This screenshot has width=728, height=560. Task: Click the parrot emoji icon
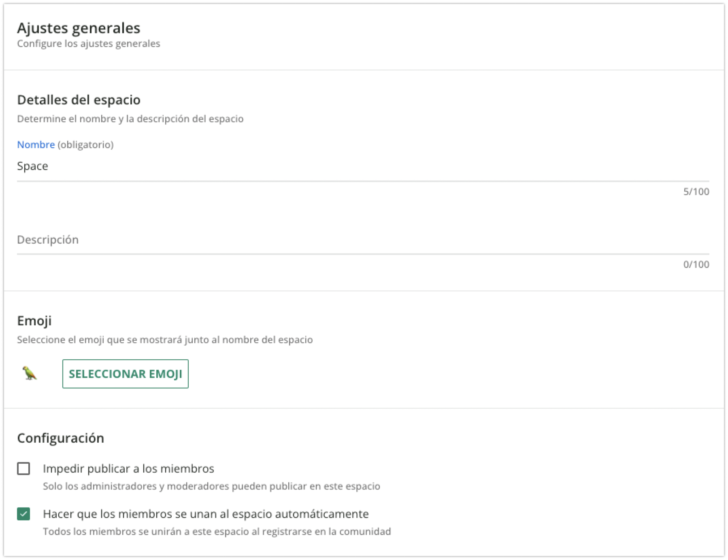(x=30, y=373)
